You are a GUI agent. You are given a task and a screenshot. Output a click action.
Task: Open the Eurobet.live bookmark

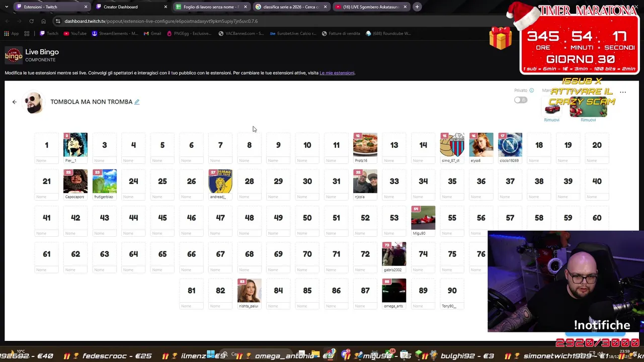293,33
